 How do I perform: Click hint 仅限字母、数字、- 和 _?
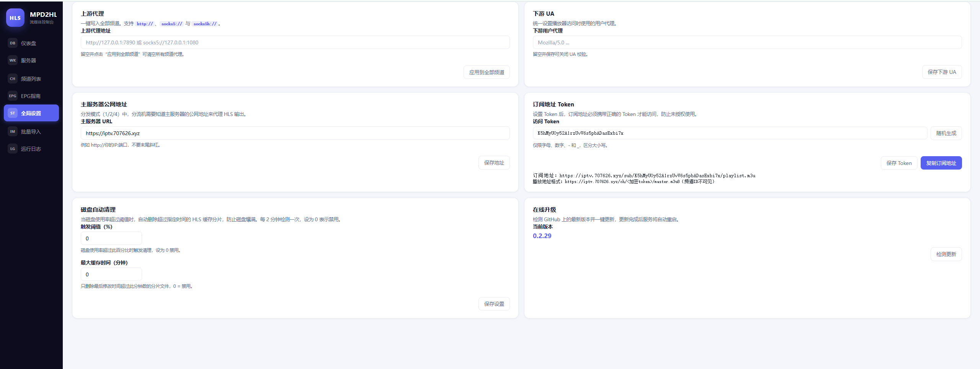pyautogui.click(x=570, y=145)
